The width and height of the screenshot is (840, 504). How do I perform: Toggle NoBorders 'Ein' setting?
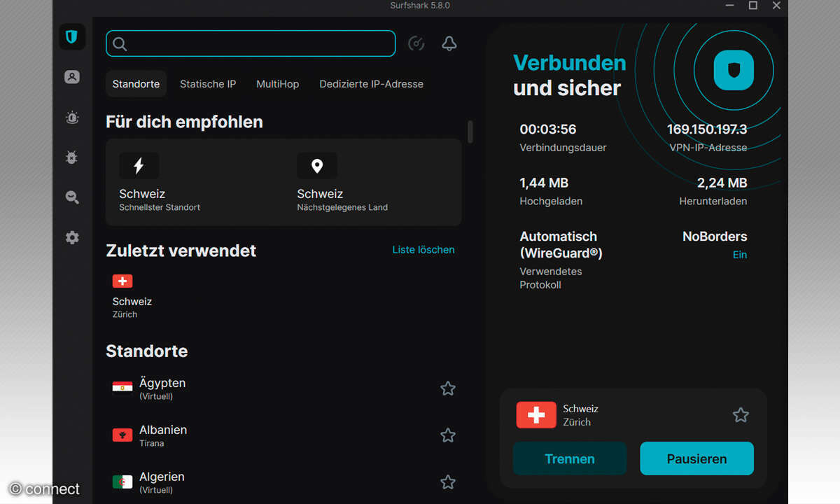point(740,255)
